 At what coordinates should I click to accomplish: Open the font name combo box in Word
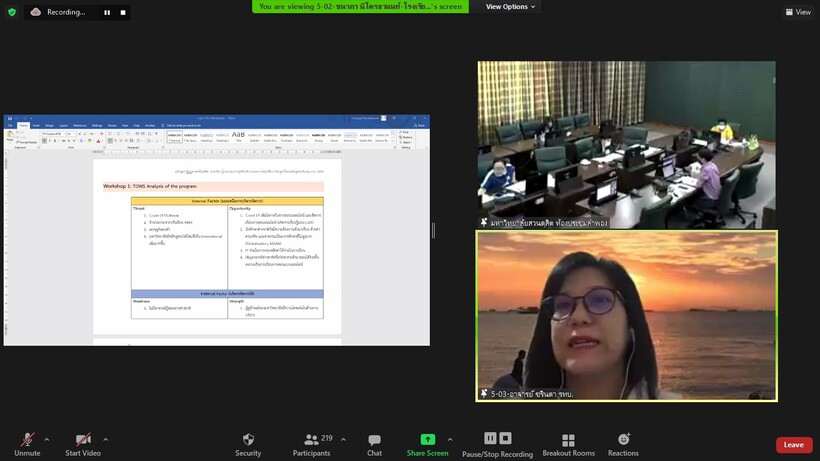point(54,134)
